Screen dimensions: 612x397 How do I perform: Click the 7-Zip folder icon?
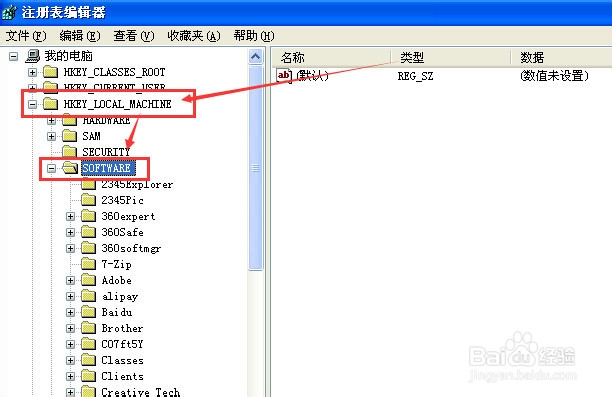tap(89, 264)
